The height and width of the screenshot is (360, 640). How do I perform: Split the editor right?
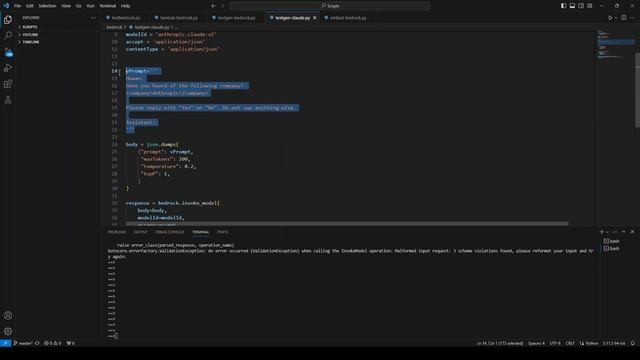pyautogui.click(x=624, y=18)
